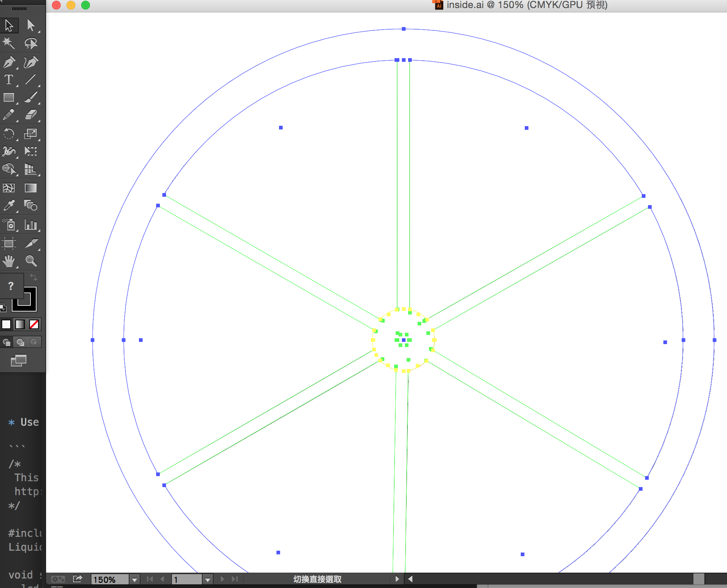Select the Warp tool
This screenshot has width=727, height=588.
(x=9, y=151)
